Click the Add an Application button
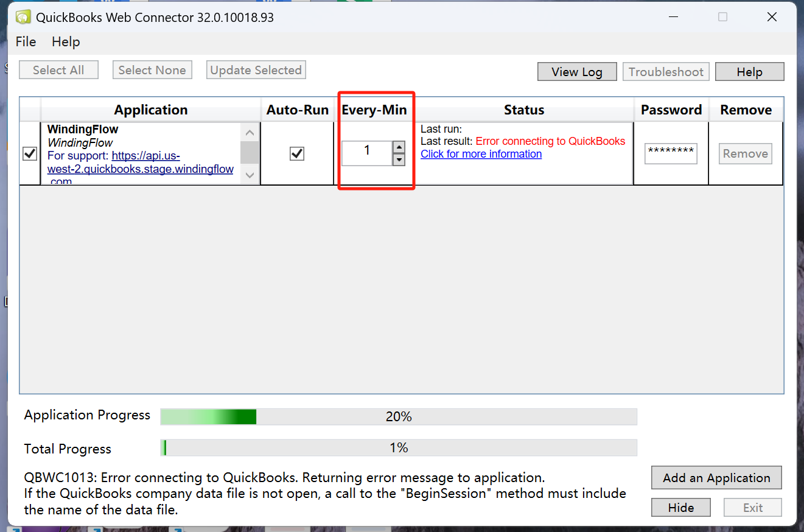Screen dimensions: 804x532 [717, 478]
